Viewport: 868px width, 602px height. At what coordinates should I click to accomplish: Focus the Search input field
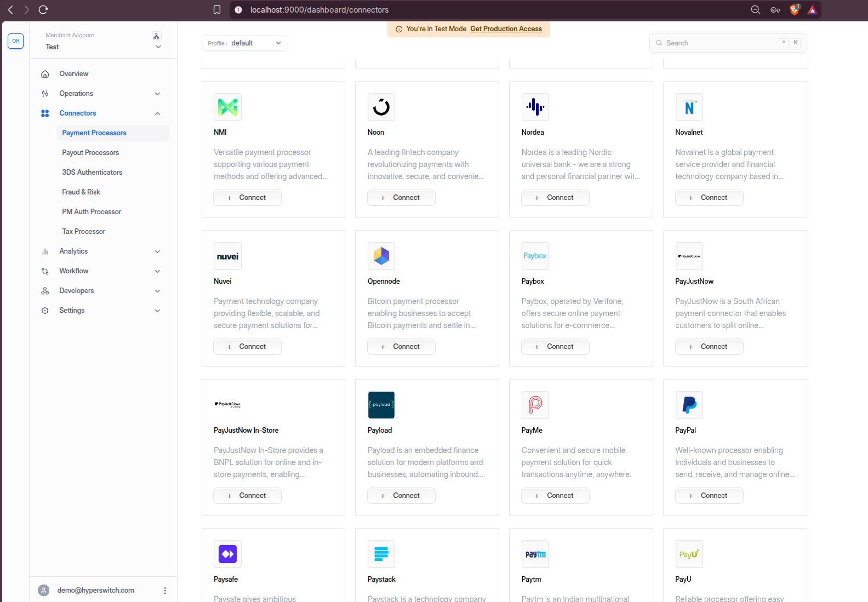coord(728,43)
